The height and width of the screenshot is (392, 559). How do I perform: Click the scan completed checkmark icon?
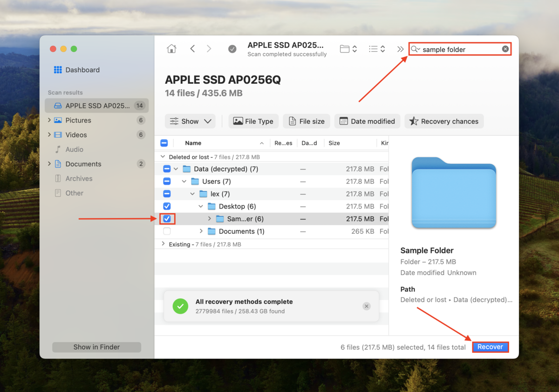(232, 49)
